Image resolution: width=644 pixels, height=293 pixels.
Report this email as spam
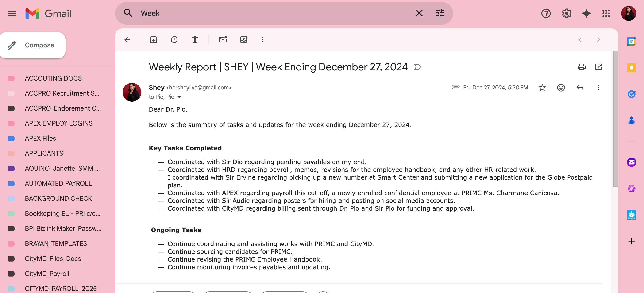point(174,39)
